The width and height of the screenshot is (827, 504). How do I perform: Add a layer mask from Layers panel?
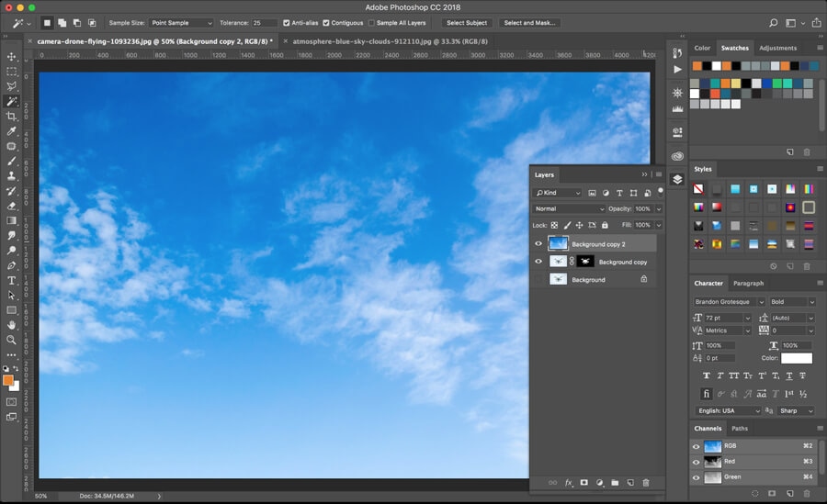(583, 482)
